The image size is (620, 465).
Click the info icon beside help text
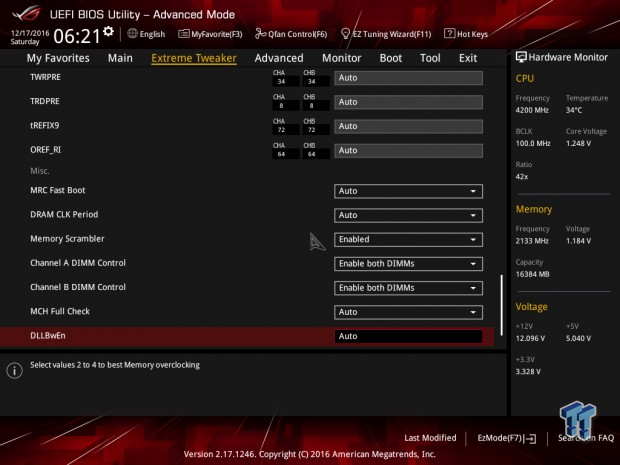[x=15, y=370]
